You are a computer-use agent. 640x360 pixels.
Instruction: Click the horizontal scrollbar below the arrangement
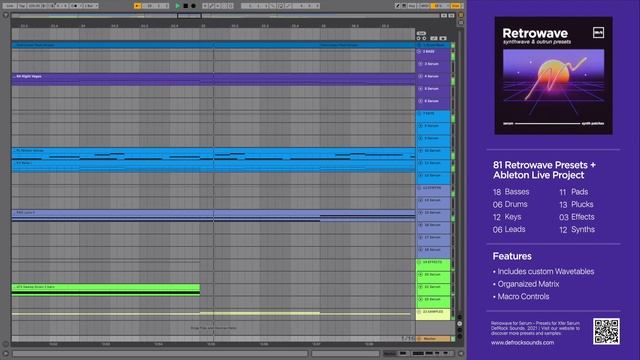pos(160,353)
